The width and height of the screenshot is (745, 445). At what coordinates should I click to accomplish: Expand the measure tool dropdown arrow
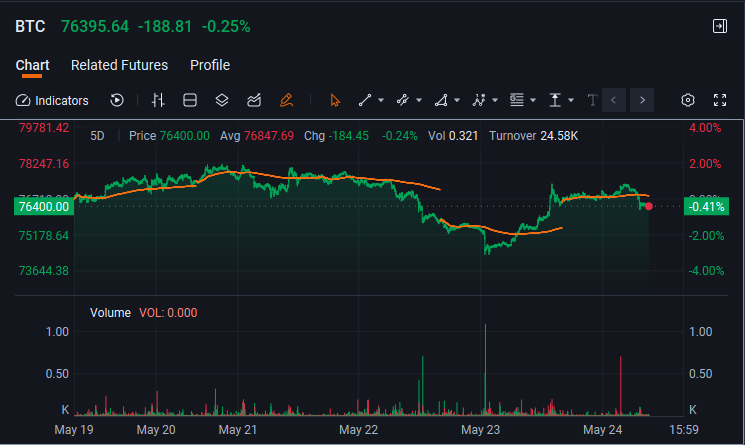tap(571, 100)
